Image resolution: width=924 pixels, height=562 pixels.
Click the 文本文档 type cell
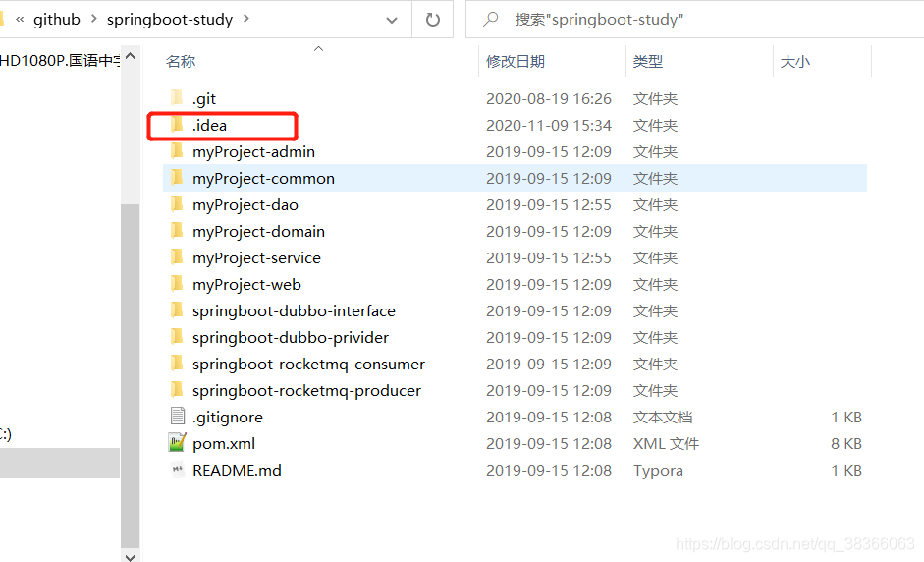(x=663, y=417)
